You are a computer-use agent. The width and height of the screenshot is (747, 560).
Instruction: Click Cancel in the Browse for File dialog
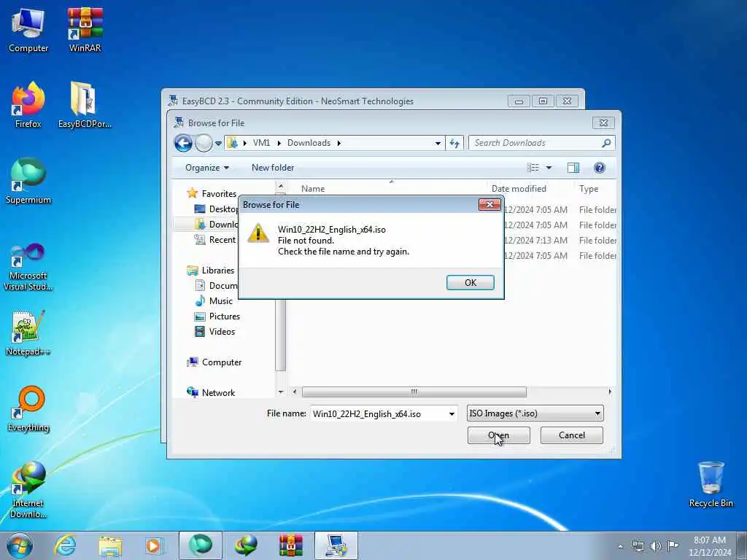(x=571, y=435)
